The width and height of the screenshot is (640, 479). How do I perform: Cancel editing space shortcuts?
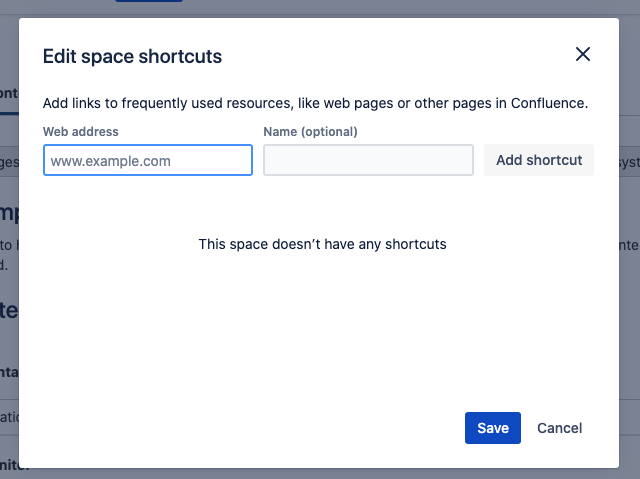[559, 428]
